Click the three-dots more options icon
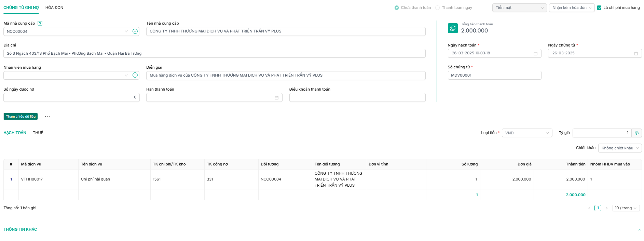This screenshot has height=241, width=644. tap(47, 117)
